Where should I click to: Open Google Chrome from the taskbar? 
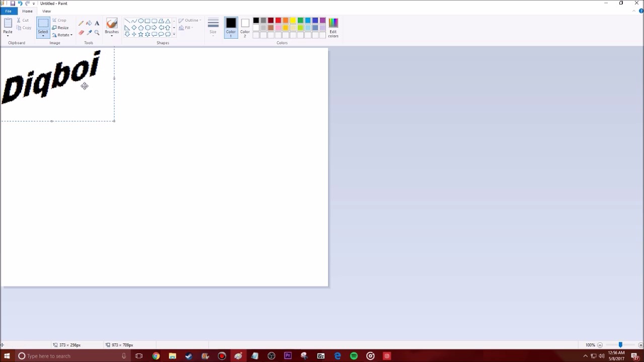pyautogui.click(x=156, y=356)
